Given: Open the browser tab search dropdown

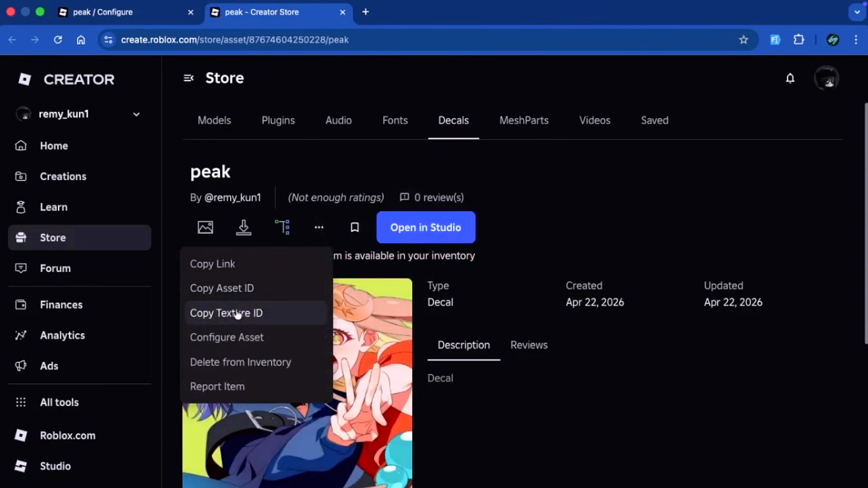Looking at the screenshot, I should [856, 12].
